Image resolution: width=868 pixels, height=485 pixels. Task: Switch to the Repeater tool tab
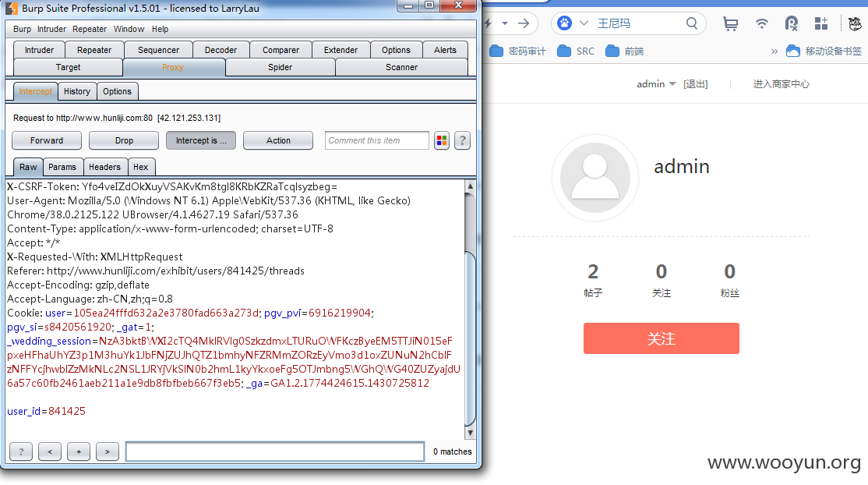tap(94, 50)
